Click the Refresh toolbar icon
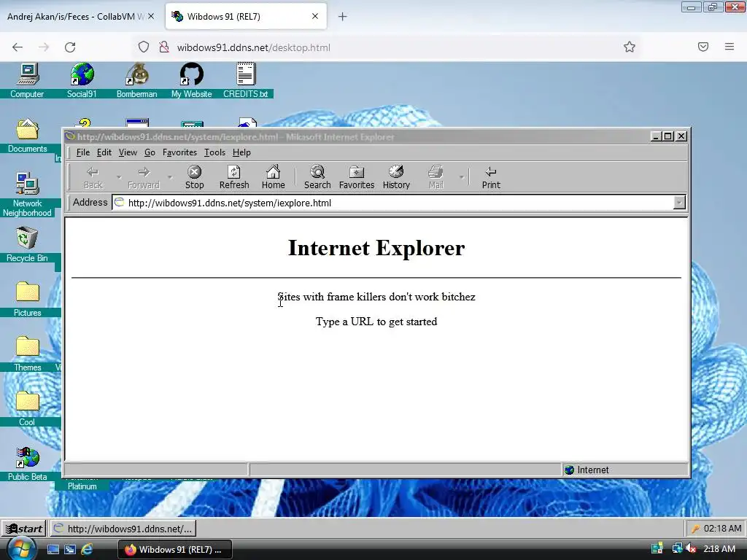 point(234,177)
